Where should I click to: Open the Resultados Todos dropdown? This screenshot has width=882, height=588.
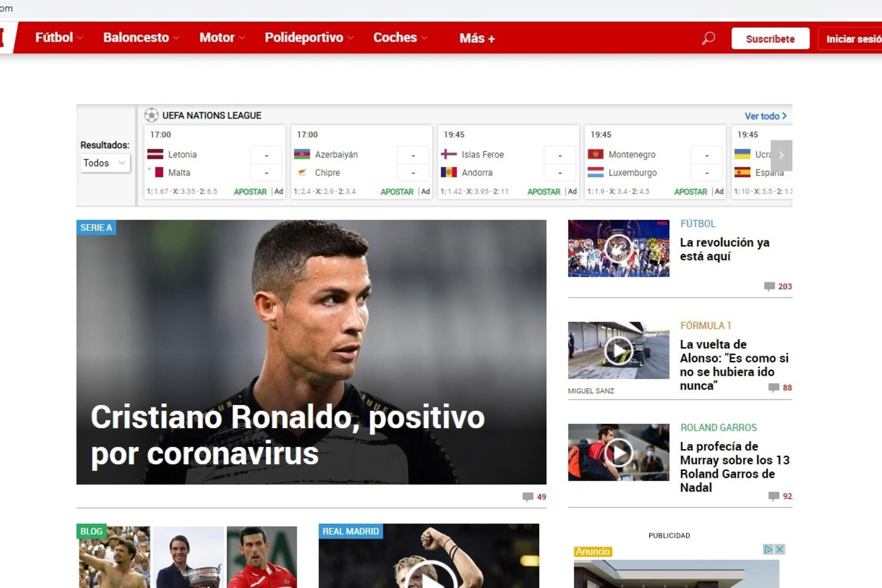coord(105,163)
